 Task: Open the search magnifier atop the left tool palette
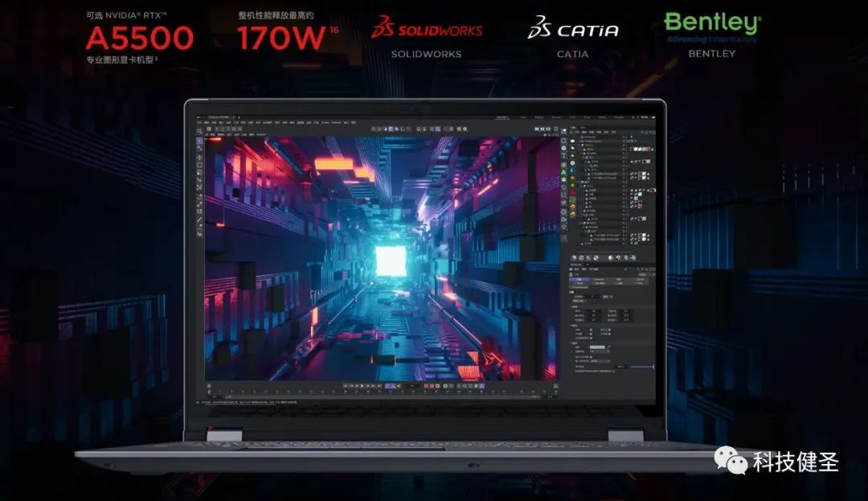point(199,131)
